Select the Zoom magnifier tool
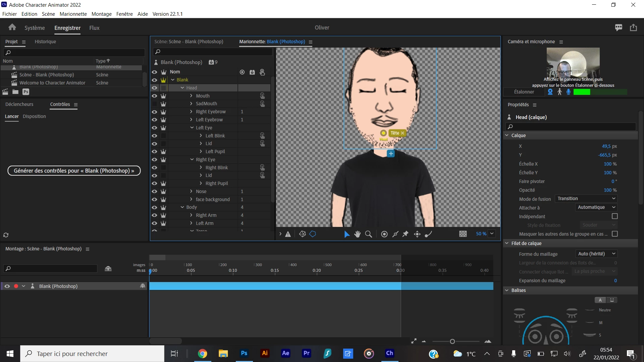644x362 pixels. 368,234
